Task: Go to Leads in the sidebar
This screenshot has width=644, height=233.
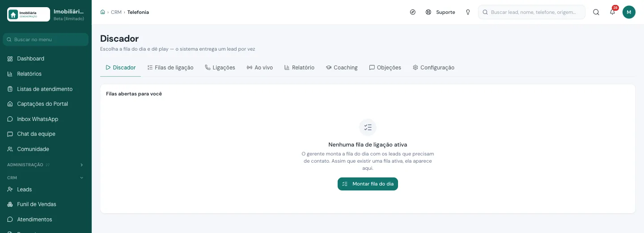Action: point(46,190)
